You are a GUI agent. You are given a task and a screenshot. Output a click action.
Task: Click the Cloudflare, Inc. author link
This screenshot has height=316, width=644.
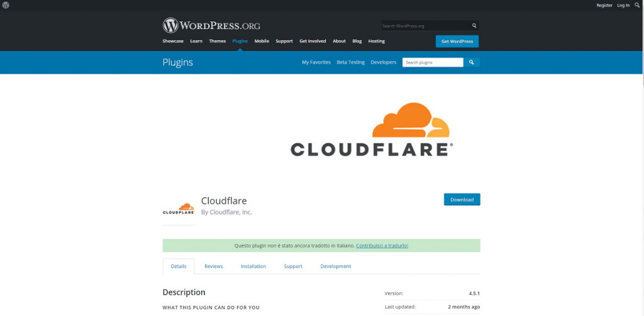(x=231, y=212)
